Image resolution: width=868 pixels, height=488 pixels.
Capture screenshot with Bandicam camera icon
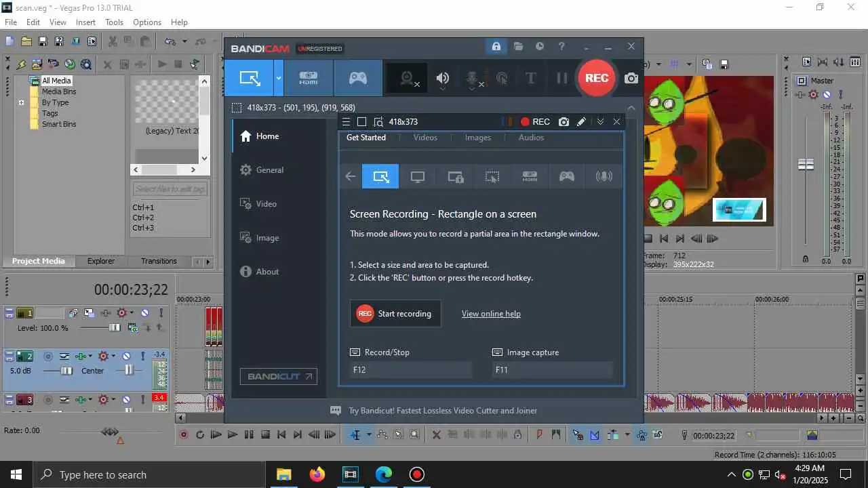point(631,79)
